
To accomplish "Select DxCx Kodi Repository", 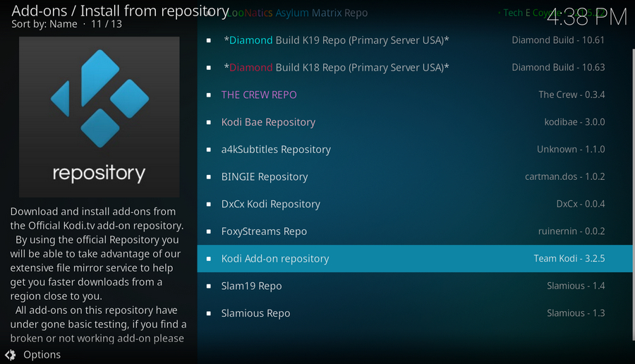I will click(x=415, y=204).
